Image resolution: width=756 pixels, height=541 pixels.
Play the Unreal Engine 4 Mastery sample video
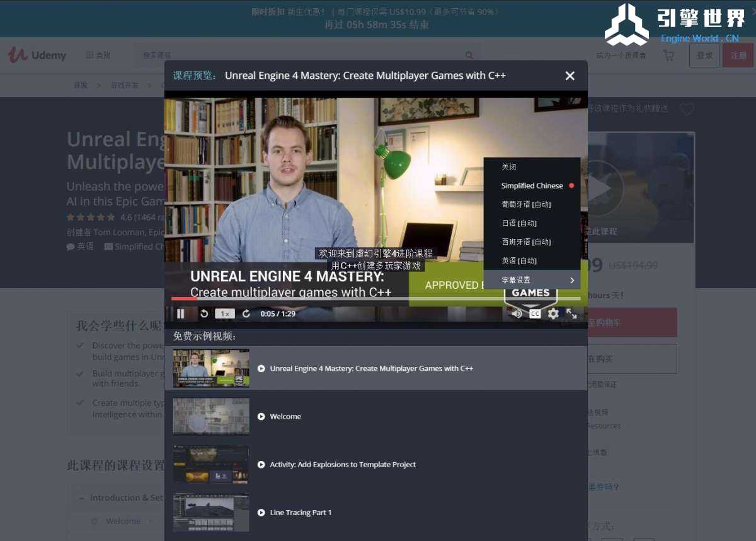pyautogui.click(x=376, y=368)
